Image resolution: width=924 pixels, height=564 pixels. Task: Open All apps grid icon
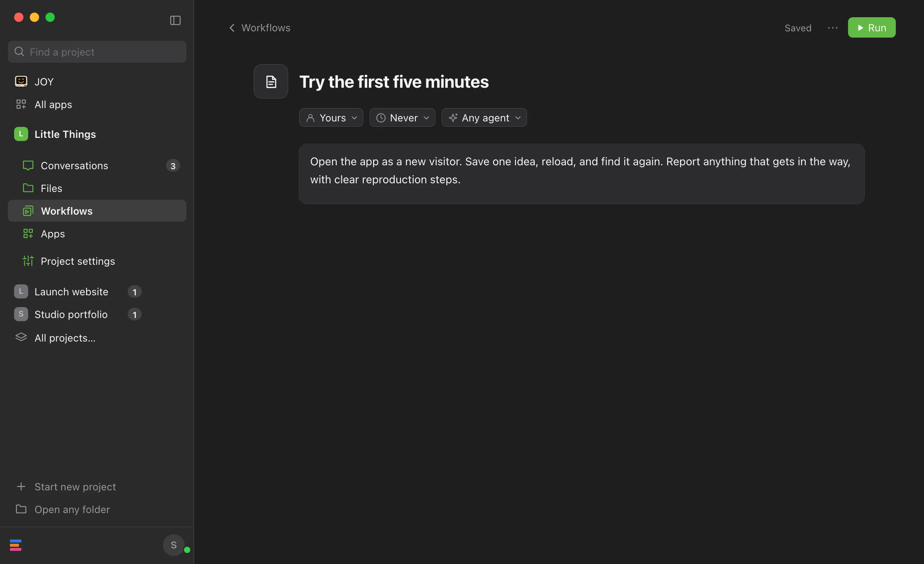coord(21,104)
